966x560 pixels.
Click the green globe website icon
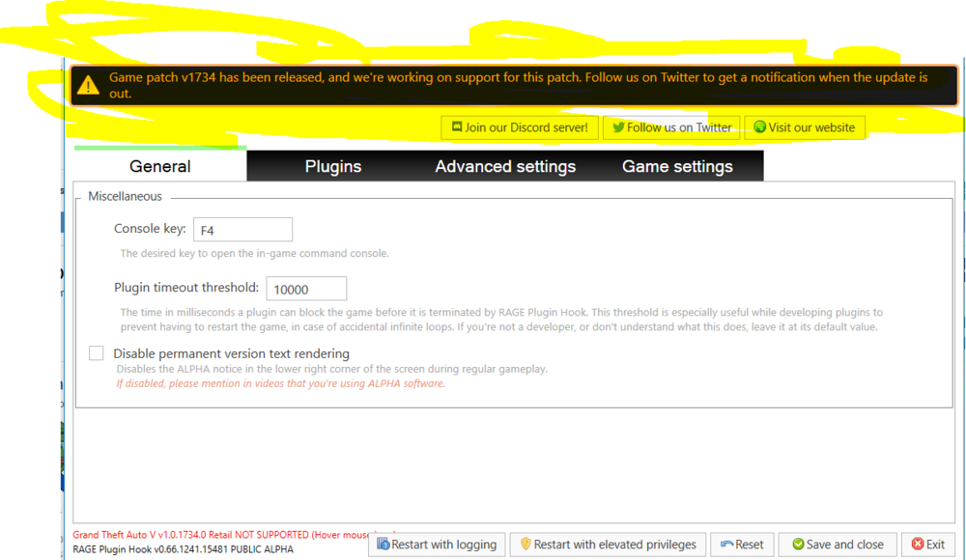click(759, 126)
